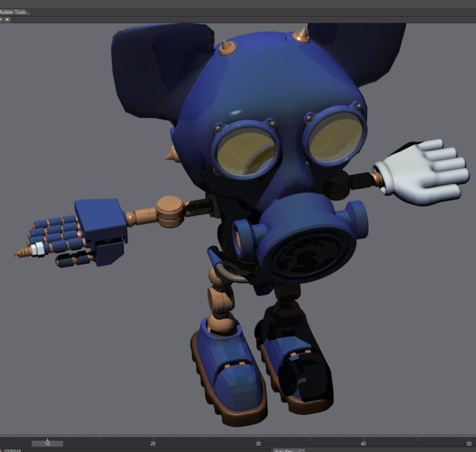This screenshot has width=476, height=452.
Task: Jump to frame 40 on the timeline
Action: point(364,443)
